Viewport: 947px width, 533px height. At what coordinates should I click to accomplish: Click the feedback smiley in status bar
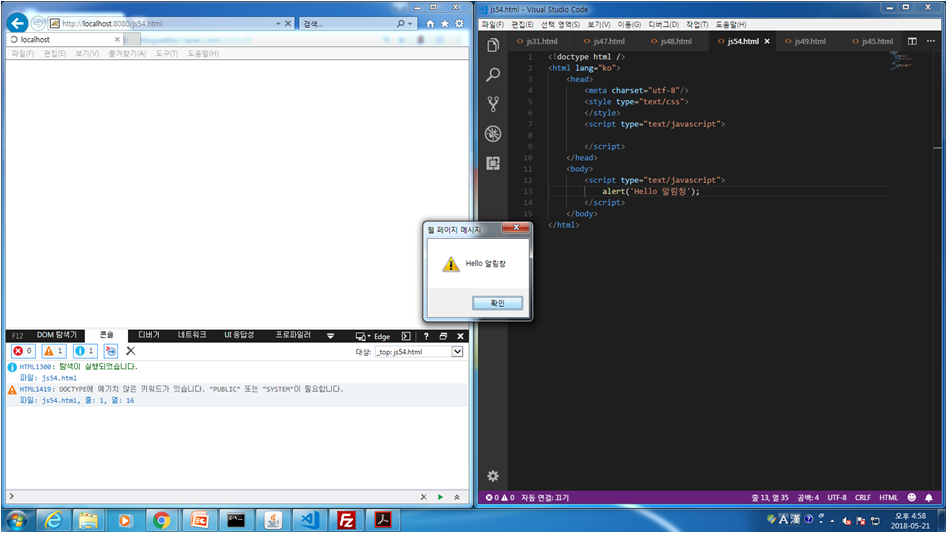coord(911,497)
